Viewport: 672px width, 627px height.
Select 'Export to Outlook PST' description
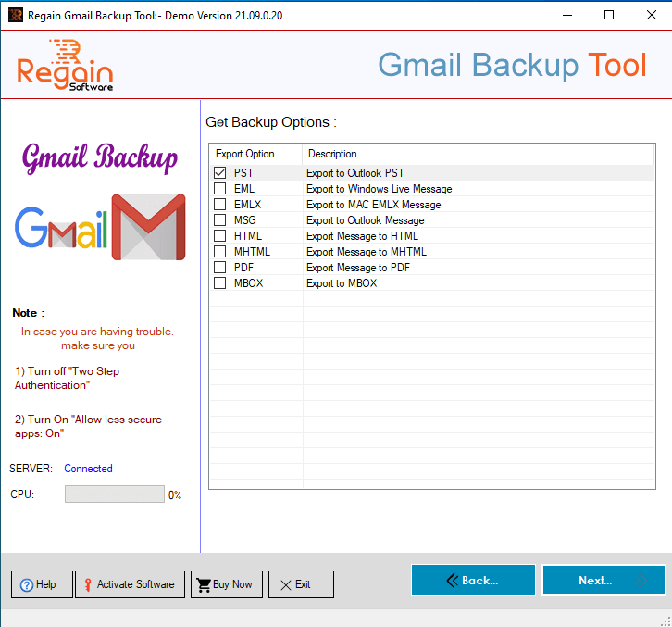coord(355,173)
